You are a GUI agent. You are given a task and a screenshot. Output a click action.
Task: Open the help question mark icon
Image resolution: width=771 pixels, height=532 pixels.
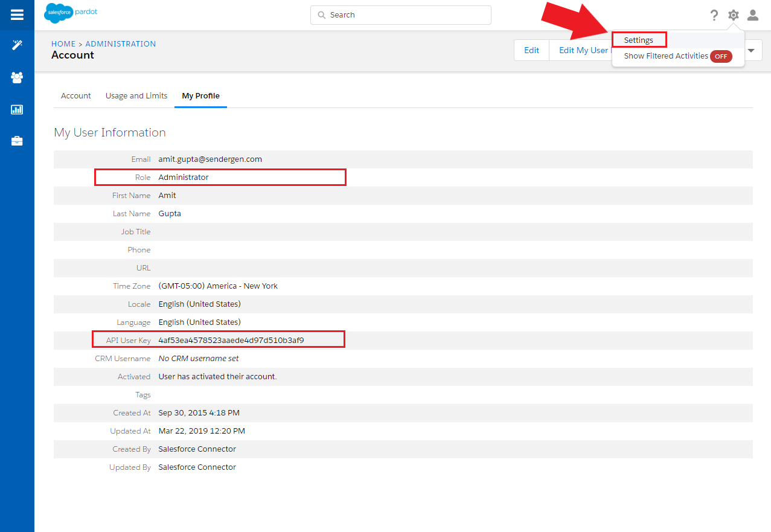pos(714,15)
